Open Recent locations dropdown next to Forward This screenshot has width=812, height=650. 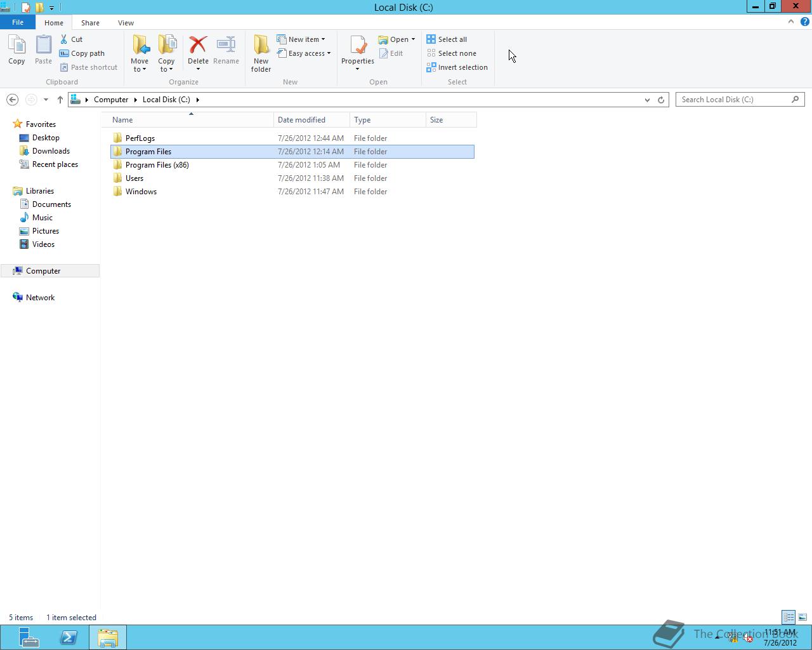[x=46, y=100]
